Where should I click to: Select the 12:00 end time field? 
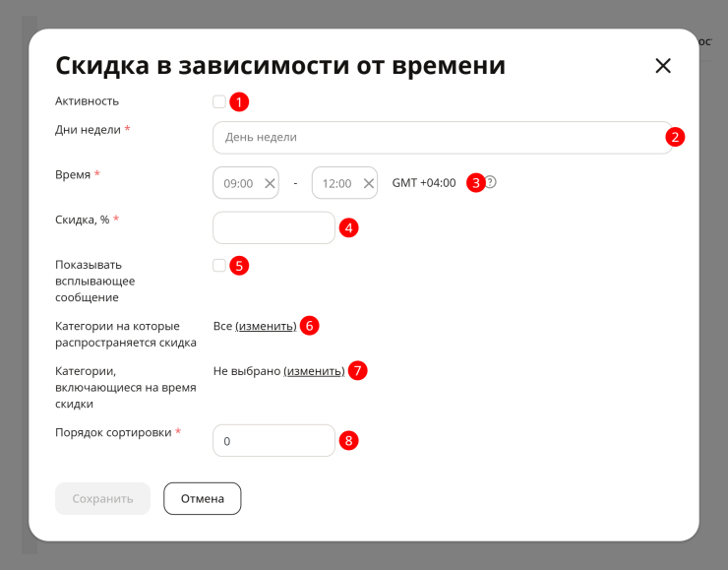pos(344,182)
